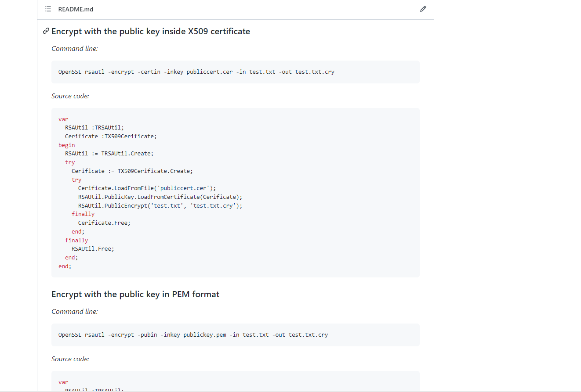Image resolution: width=581 pixels, height=392 pixels.
Task: Click the anchor link icon beside X509 heading
Action: [x=46, y=31]
